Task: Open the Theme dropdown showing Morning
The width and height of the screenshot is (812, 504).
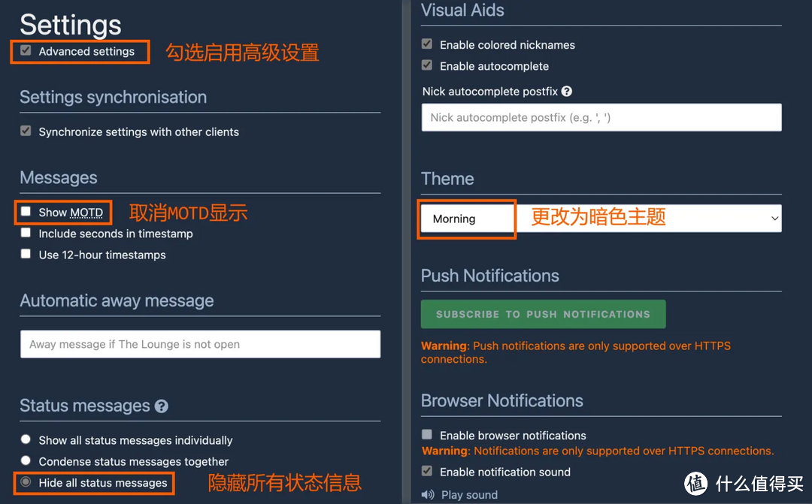Action: (x=601, y=219)
